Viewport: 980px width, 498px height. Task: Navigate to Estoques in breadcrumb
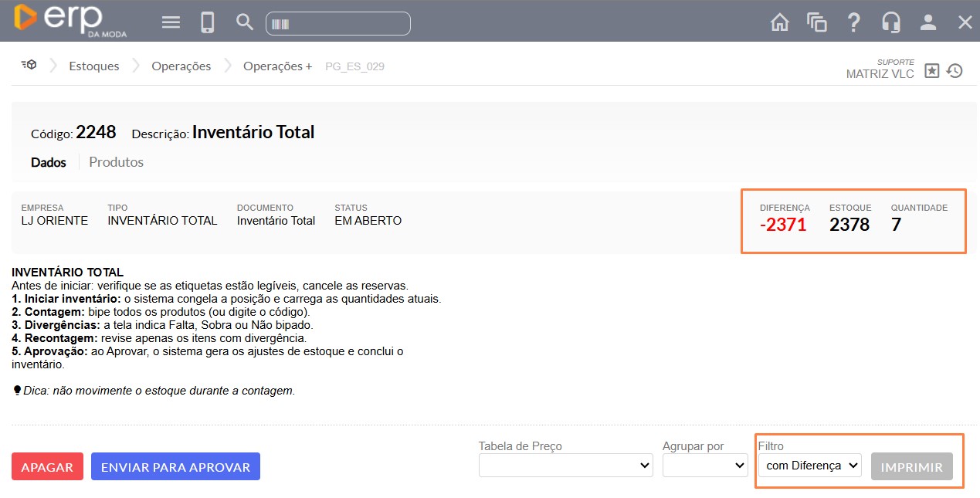pos(94,66)
